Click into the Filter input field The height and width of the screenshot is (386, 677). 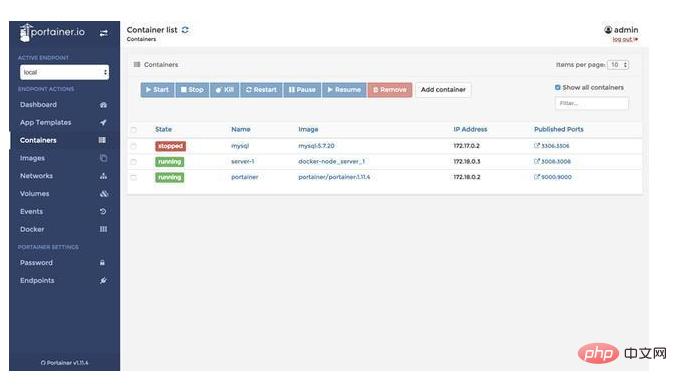(x=592, y=104)
